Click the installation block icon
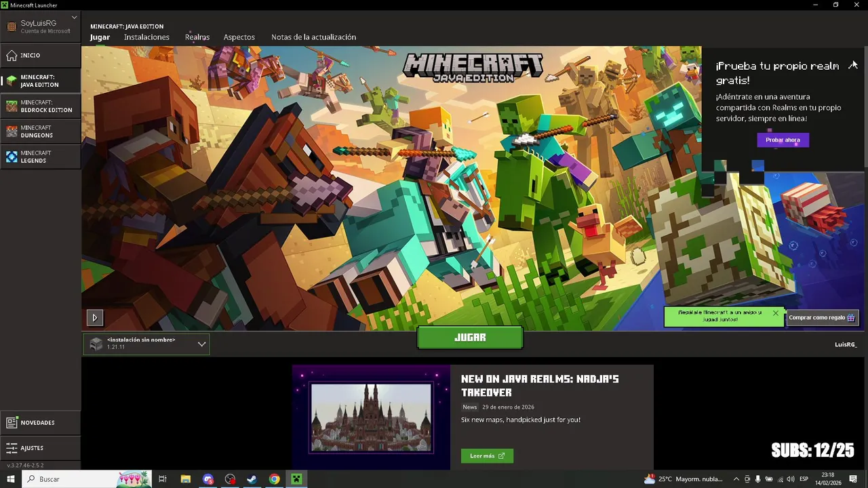 pos(96,344)
